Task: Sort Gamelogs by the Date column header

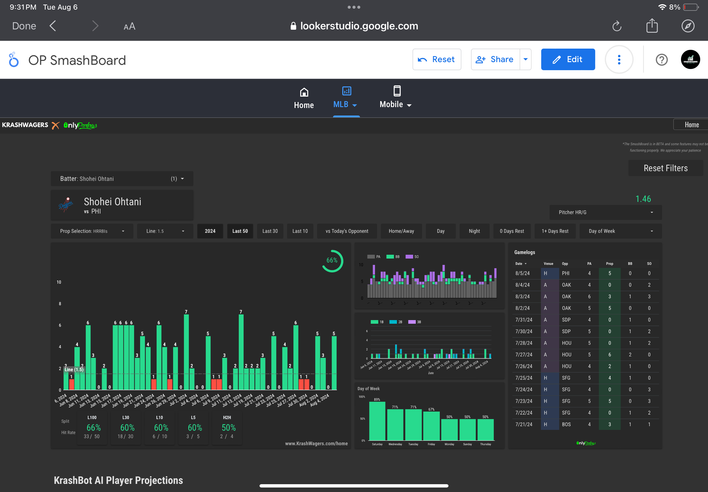Action: 519,264
